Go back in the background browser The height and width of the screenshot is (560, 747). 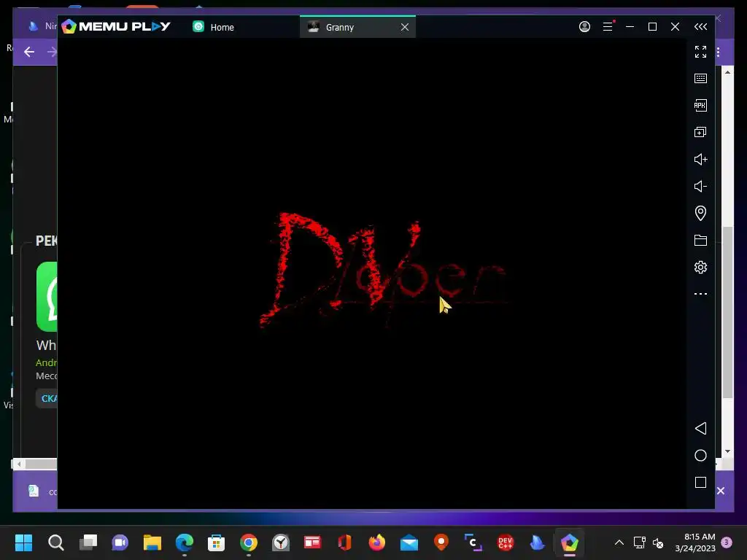29,52
